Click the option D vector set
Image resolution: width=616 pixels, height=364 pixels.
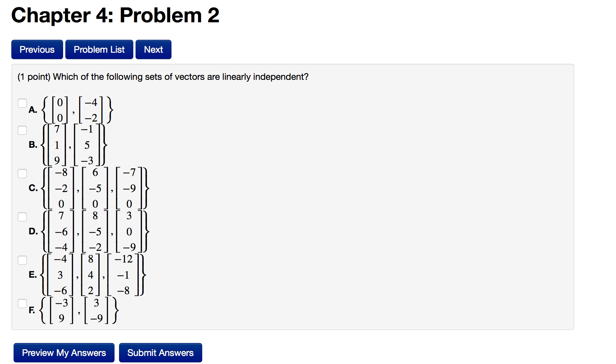[95, 231]
